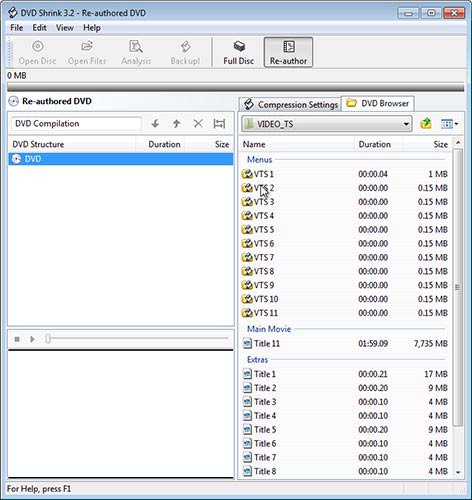Click the preview play button
472x500 pixels.
pyautogui.click(x=32, y=339)
